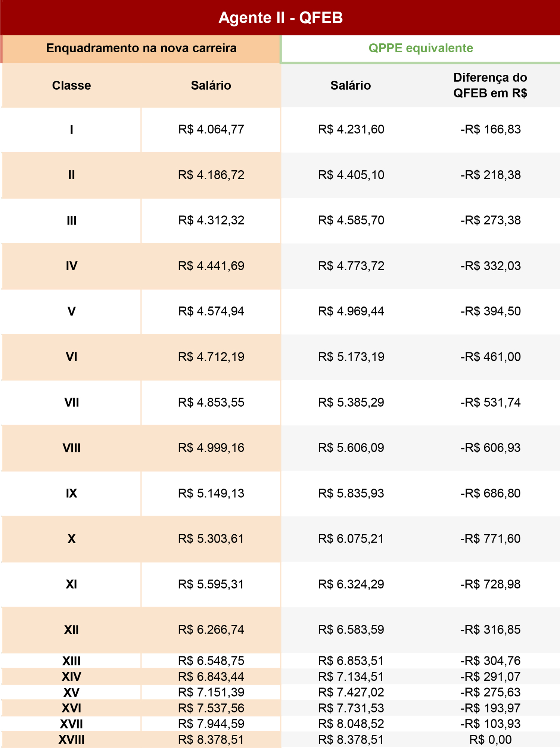Click the salary cell 'R$ 7.151,39'
Image resolution: width=560 pixels, height=749 pixels.
pyautogui.click(x=211, y=692)
